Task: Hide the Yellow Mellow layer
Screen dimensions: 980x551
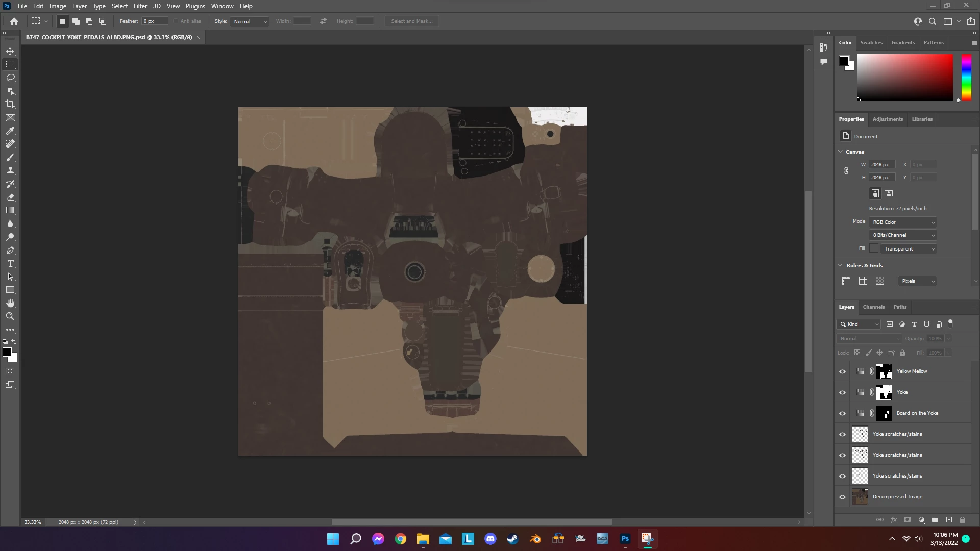Action: point(843,371)
